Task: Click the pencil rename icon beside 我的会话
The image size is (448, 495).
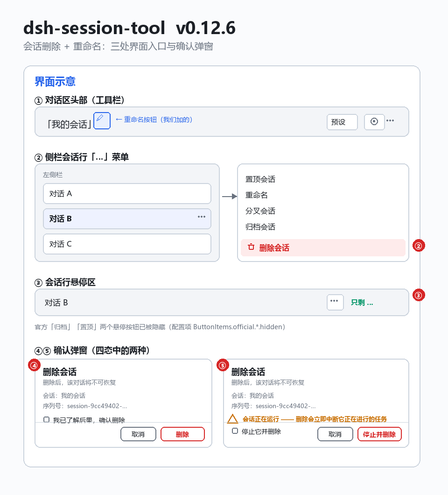Action: [102, 120]
